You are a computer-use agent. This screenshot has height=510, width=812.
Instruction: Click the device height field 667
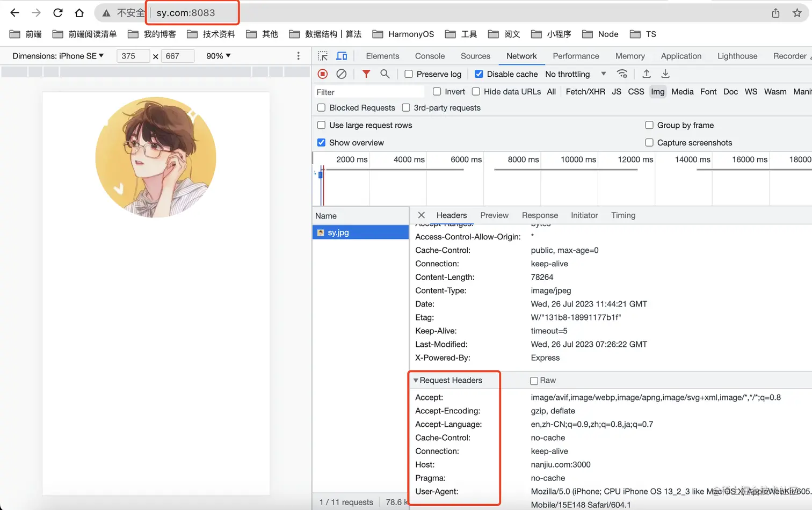coord(178,56)
